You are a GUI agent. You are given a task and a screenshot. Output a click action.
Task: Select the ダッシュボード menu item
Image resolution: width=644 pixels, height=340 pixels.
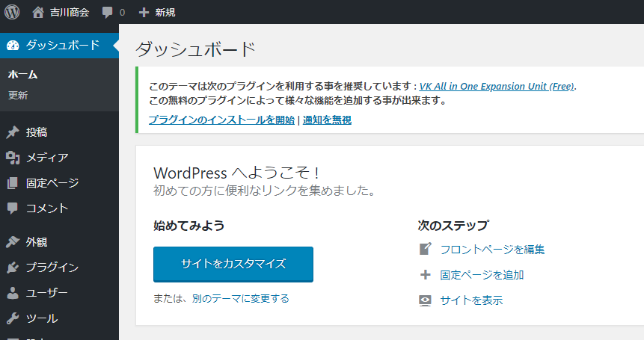[x=62, y=45]
